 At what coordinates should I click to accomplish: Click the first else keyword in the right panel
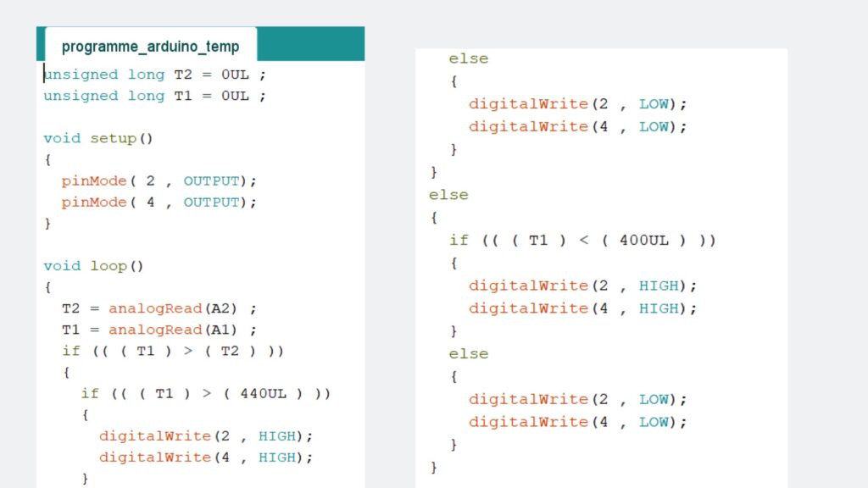click(469, 58)
